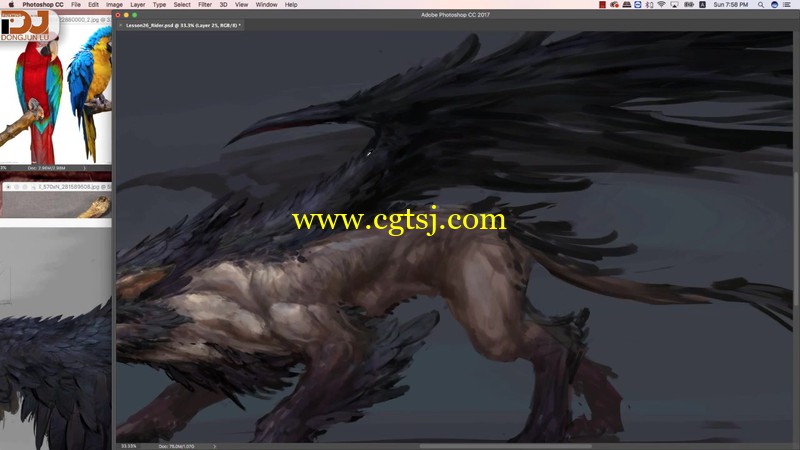Open the 3D menu
Screen dimensions: 800x450
223,5
